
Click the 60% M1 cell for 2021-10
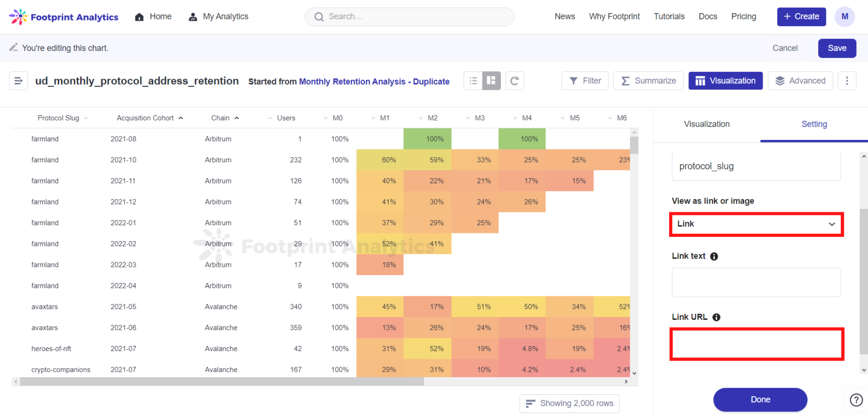[x=380, y=160]
